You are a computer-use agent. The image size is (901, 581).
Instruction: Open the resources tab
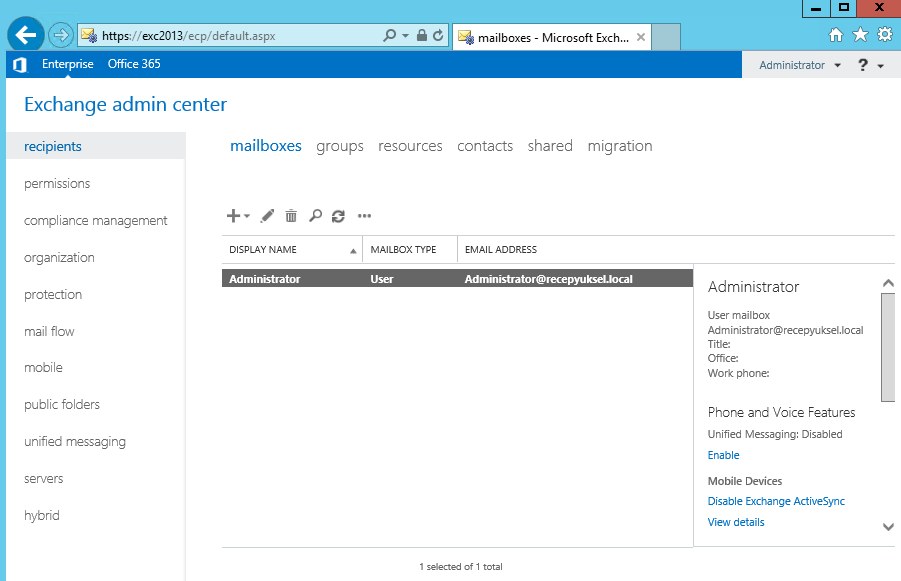click(410, 146)
